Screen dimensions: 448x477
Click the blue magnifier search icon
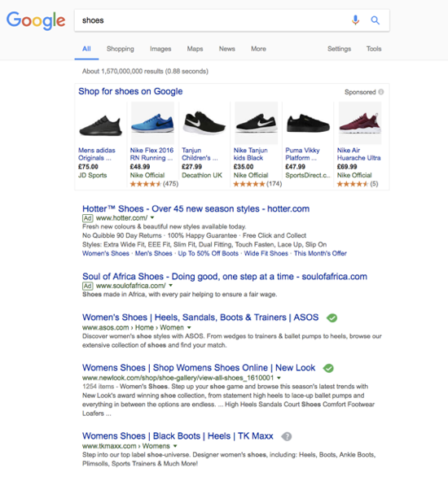(375, 20)
